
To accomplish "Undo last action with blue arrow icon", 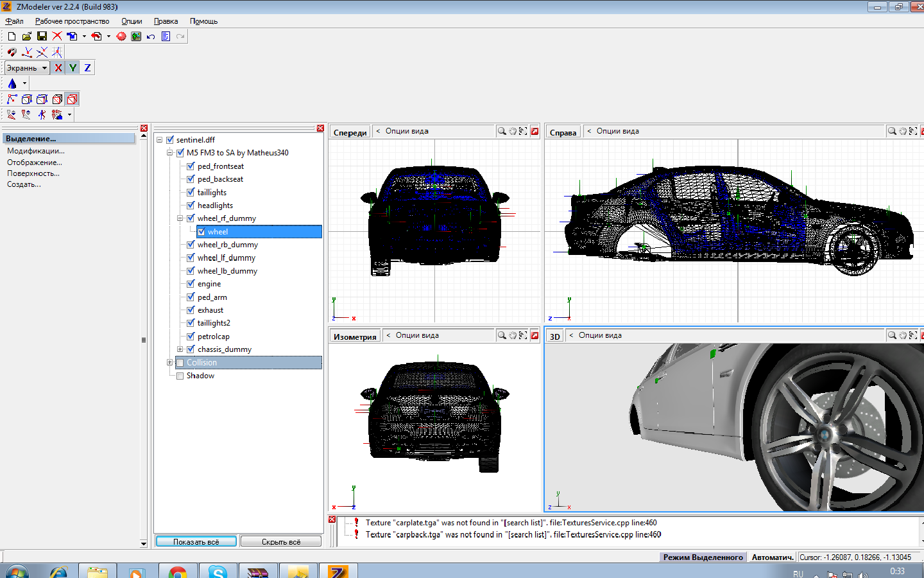I will tap(151, 37).
